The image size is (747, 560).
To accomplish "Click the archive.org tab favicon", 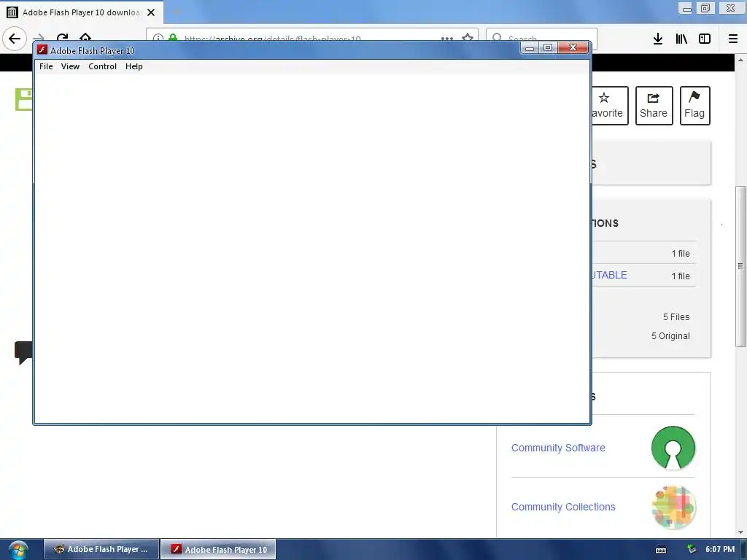I will tap(12, 12).
